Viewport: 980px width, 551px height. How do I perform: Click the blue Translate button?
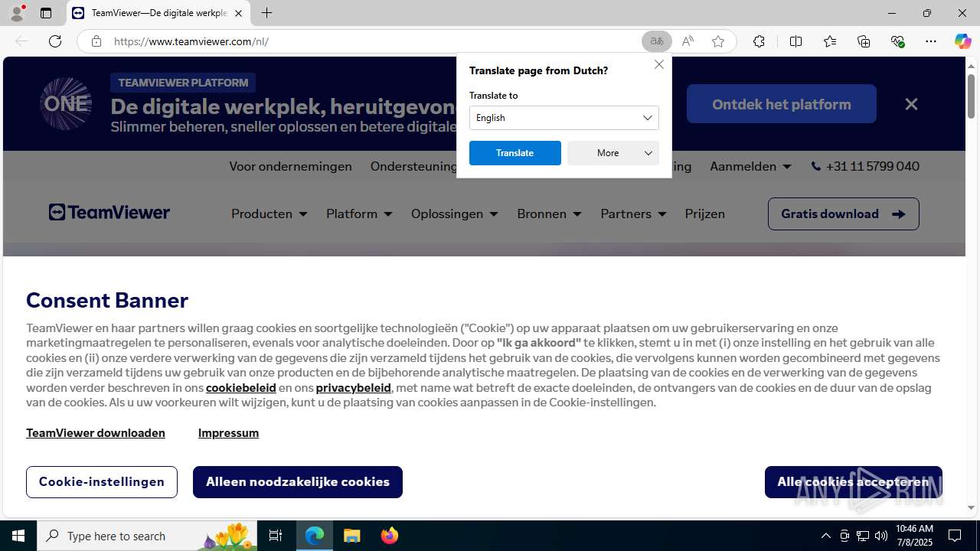point(515,153)
